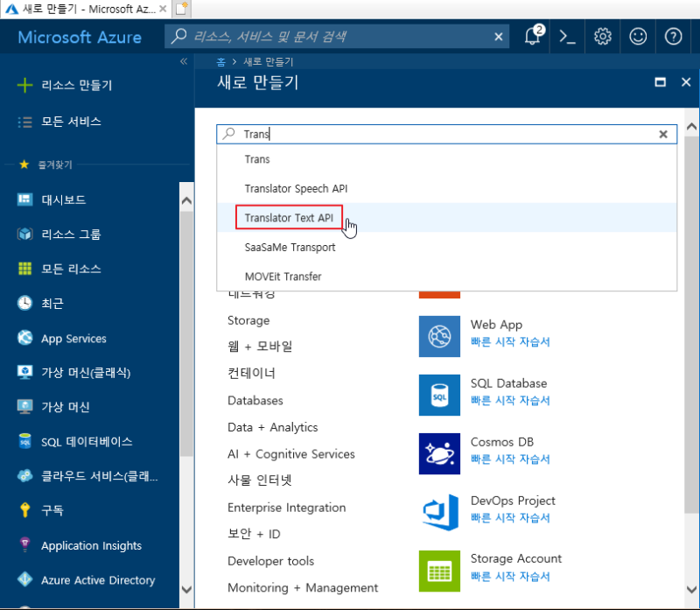Click the global search magnifier icon
This screenshot has height=610, width=700.
coord(179,36)
